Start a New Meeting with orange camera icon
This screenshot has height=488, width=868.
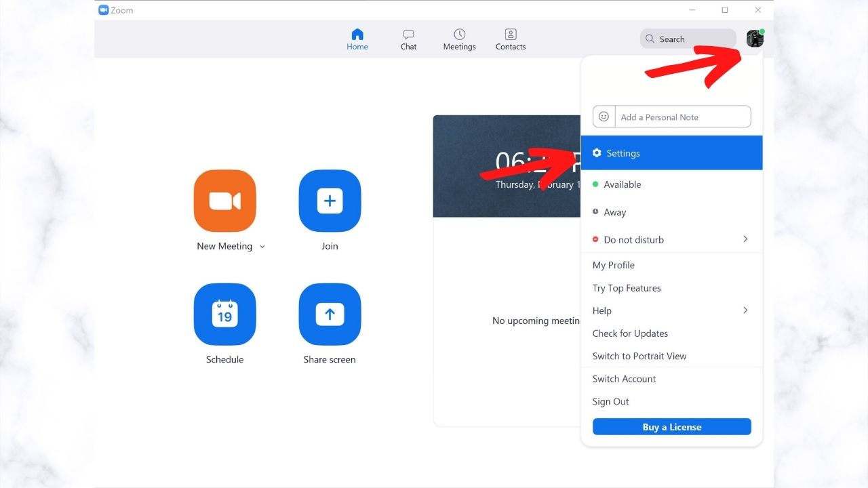224,201
